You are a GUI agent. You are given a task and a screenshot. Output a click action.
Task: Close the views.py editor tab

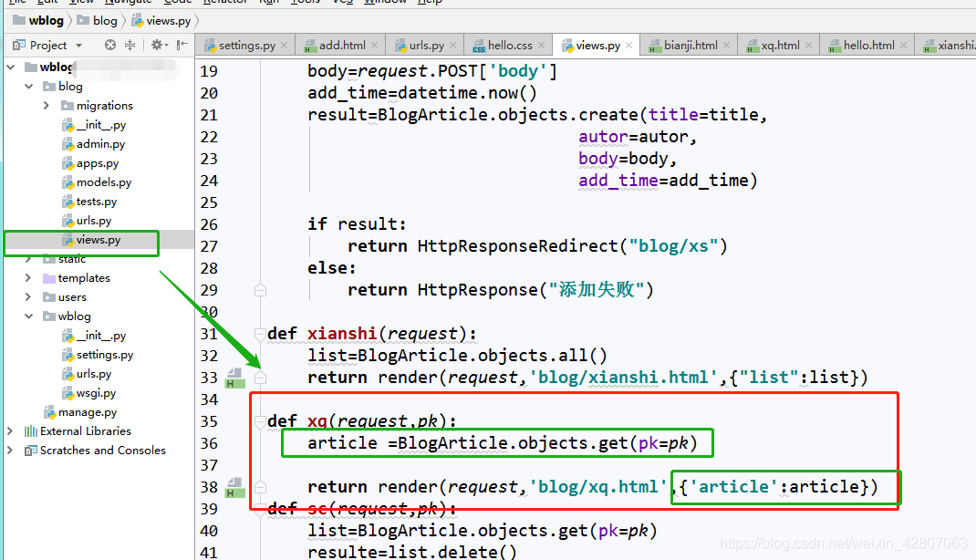pyautogui.click(x=628, y=46)
